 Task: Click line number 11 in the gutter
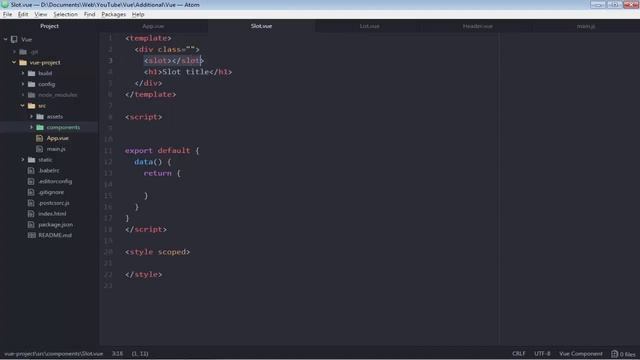[108, 151]
